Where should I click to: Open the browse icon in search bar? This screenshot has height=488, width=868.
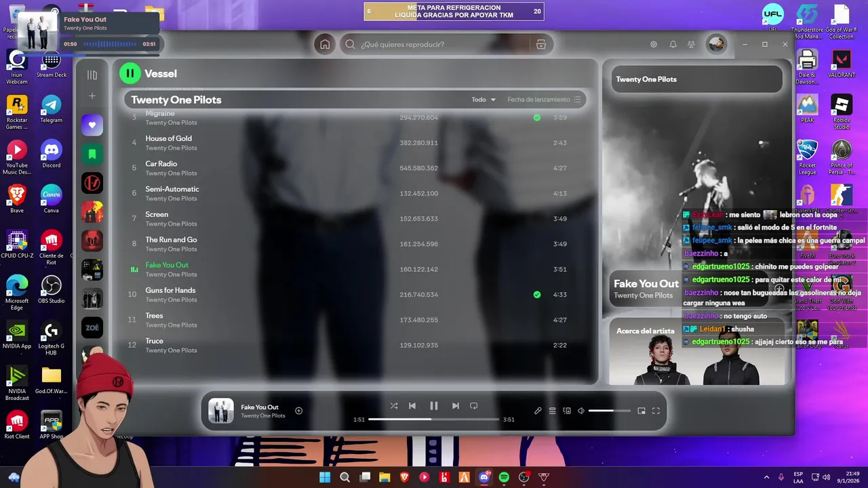pos(540,44)
